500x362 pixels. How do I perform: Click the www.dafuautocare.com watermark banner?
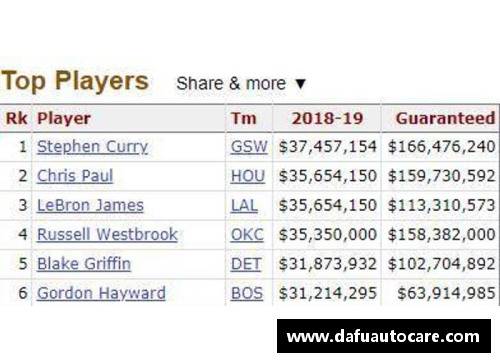384,336
